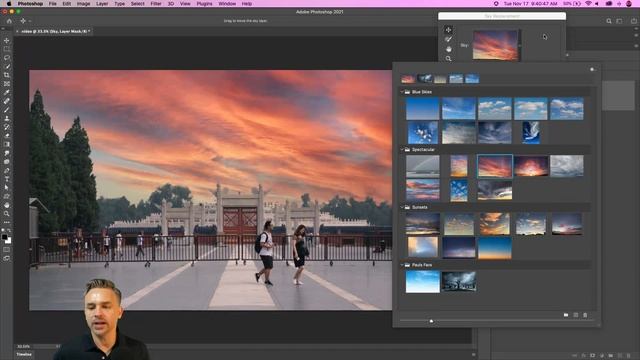640x360 pixels.
Task: Open the Apple menu
Action: [x=9, y=4]
